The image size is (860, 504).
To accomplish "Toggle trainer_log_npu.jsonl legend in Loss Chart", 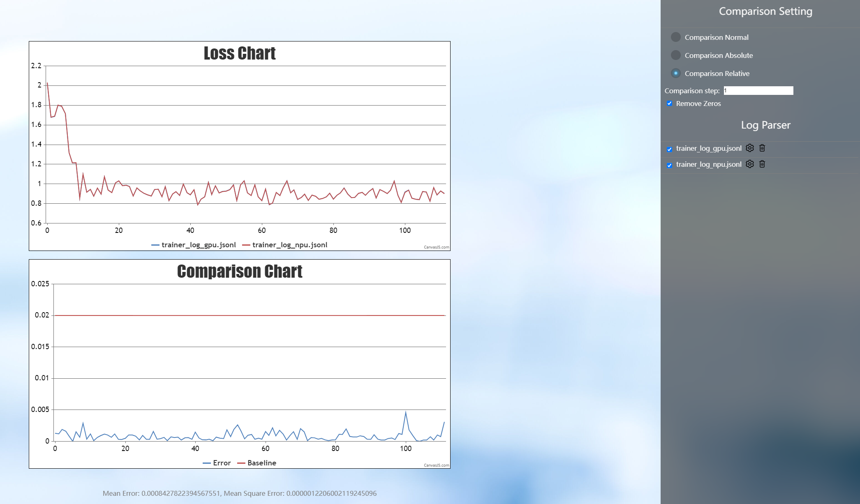I will [x=285, y=245].
